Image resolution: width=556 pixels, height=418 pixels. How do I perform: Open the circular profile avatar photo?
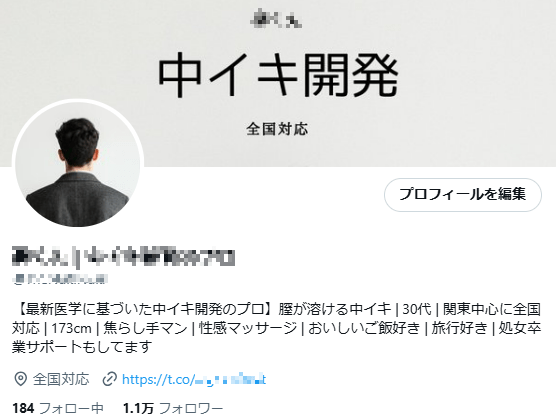point(78,165)
